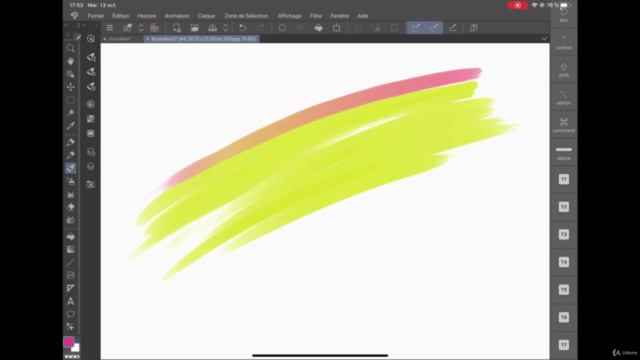Toggle the option modifier key

coord(564,98)
